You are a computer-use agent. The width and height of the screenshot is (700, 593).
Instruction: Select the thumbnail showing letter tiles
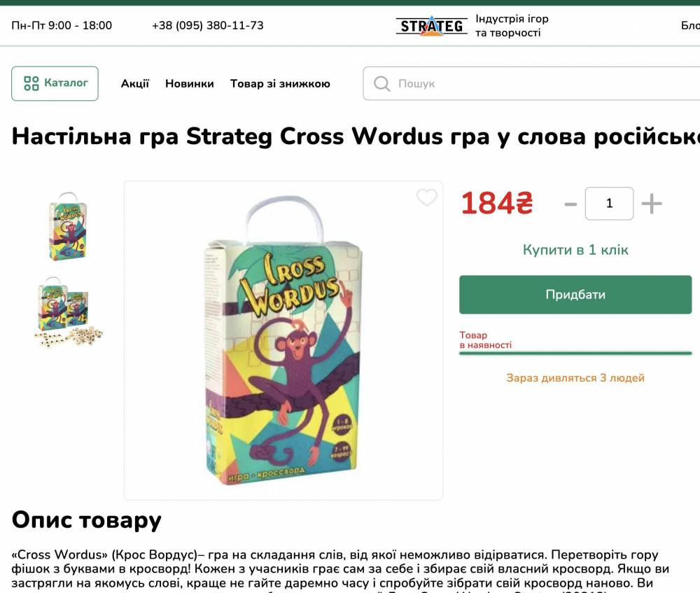click(x=69, y=312)
